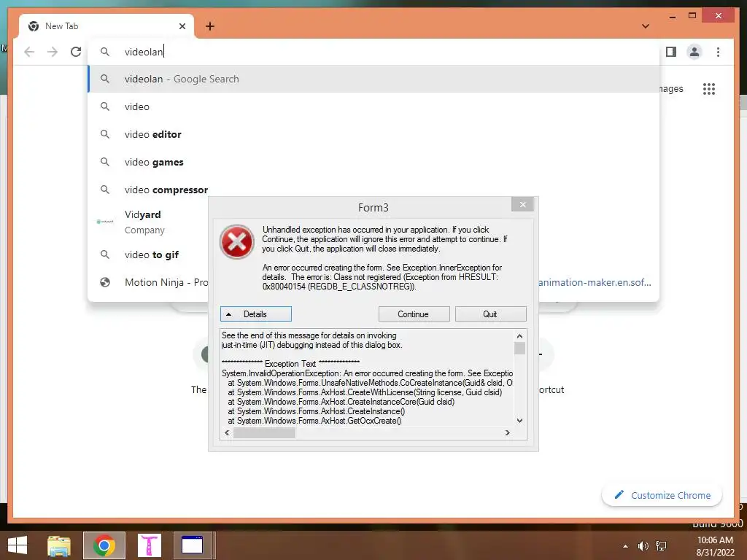Screen dimensions: 747x560
Task: Click the exception details left scroll arrow
Action: click(x=227, y=432)
